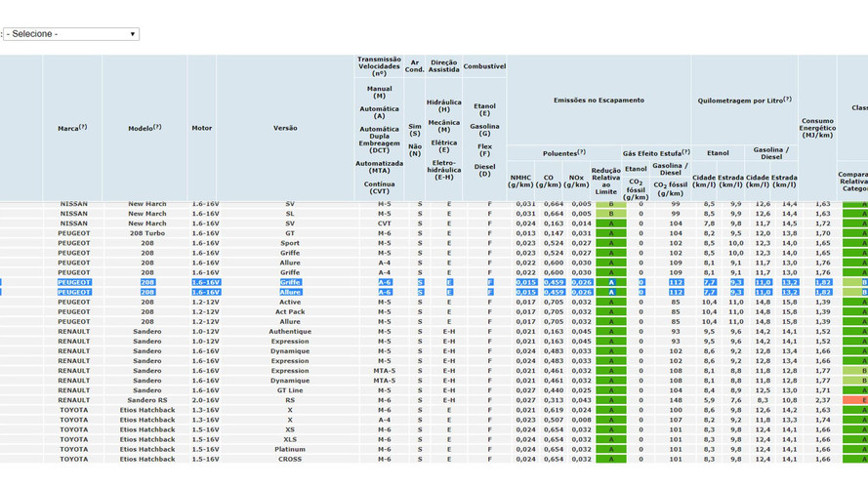This screenshot has width=868, height=488.
Task: Click the Motor column header
Action: pos(202,128)
